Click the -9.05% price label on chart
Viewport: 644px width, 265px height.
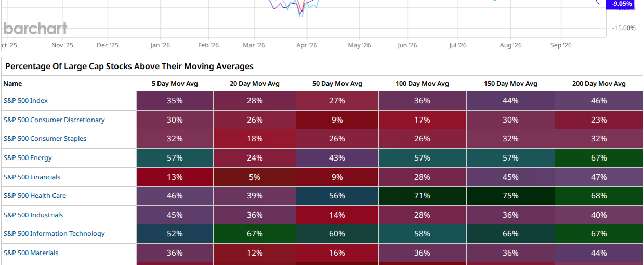[622, 4]
